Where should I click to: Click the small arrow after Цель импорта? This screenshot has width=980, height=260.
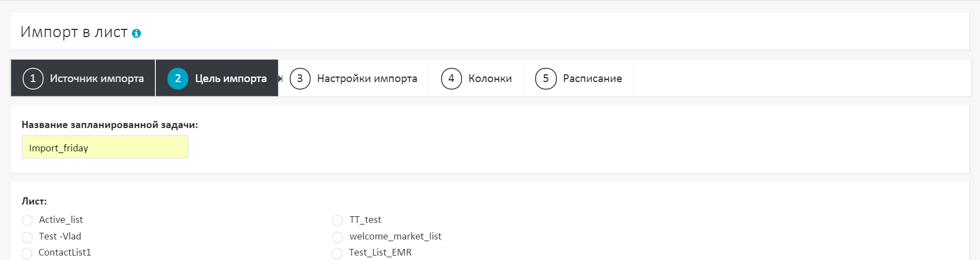281,79
